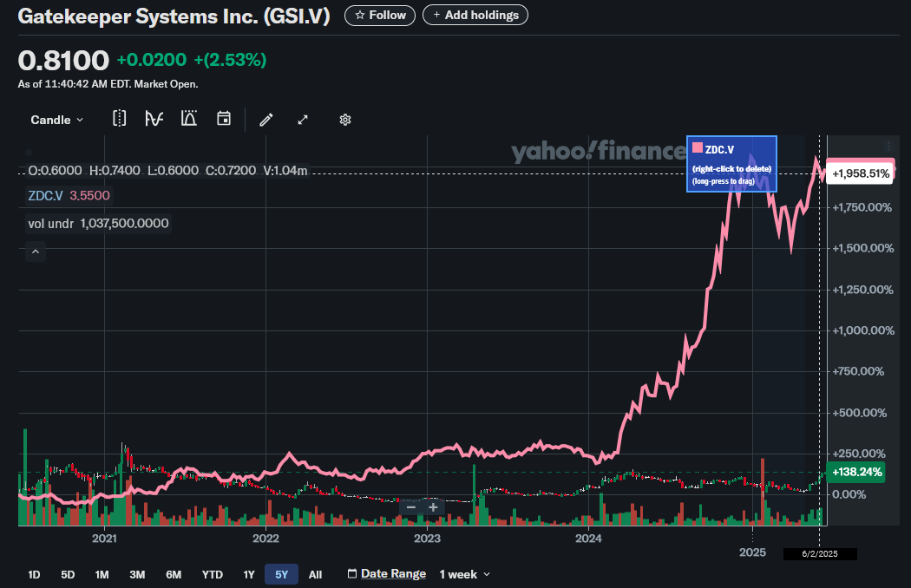This screenshot has width=911, height=588.
Task: Click the +1,000.00% axis label
Action: (862, 330)
